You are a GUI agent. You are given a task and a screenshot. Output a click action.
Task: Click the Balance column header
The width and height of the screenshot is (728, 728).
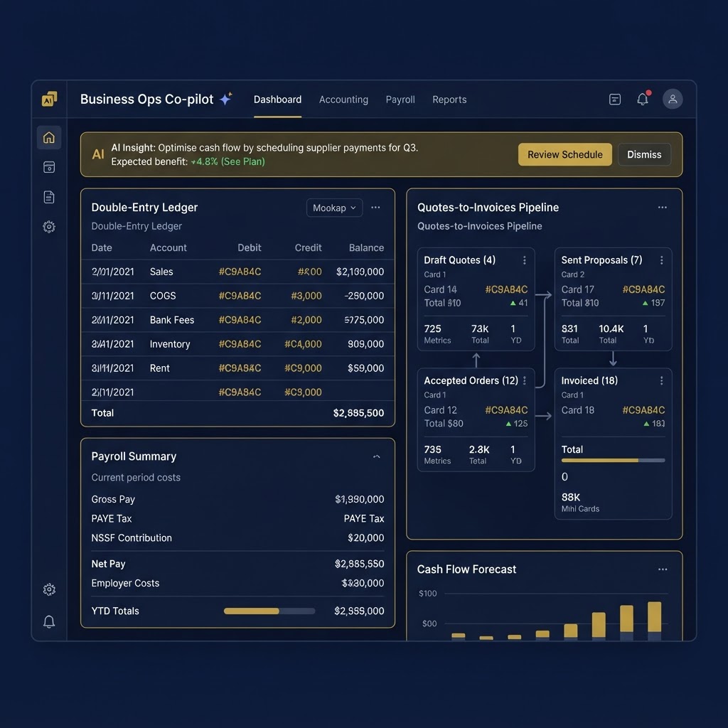coord(366,248)
